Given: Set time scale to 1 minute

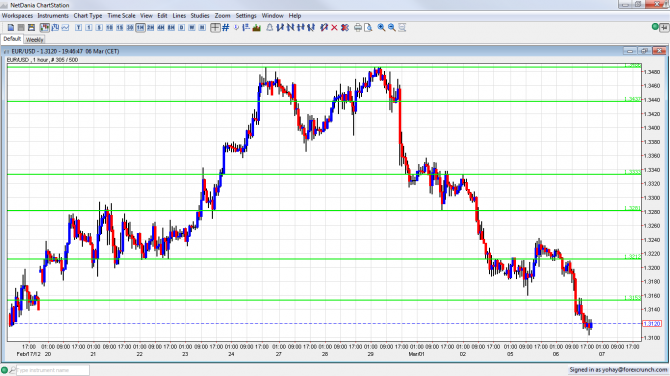Looking at the screenshot, I should coord(88,28).
